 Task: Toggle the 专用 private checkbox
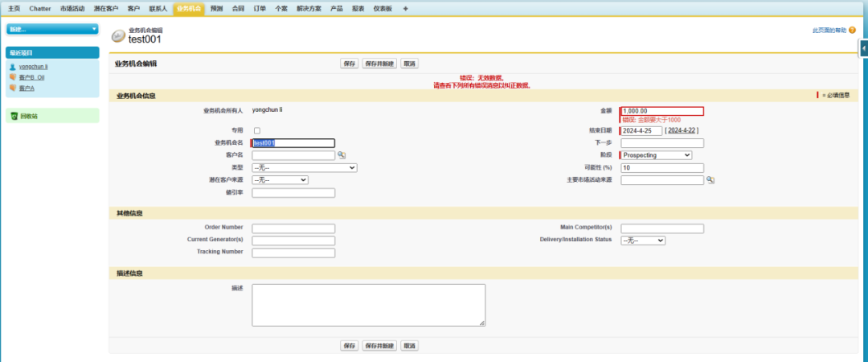point(257,131)
